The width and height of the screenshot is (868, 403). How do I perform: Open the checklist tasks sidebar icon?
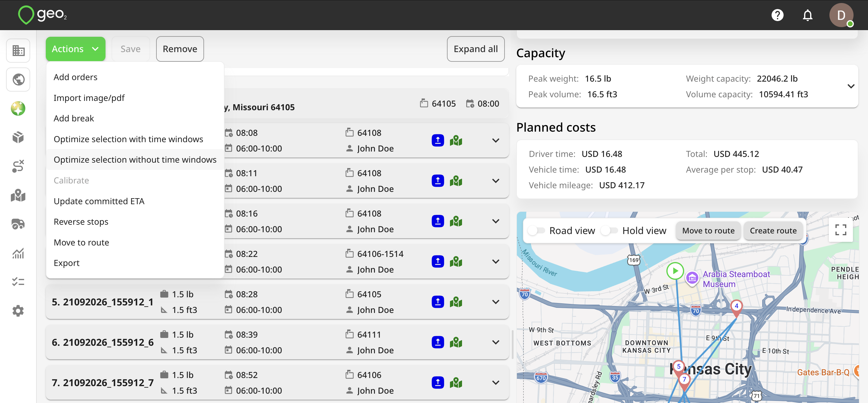tap(18, 282)
